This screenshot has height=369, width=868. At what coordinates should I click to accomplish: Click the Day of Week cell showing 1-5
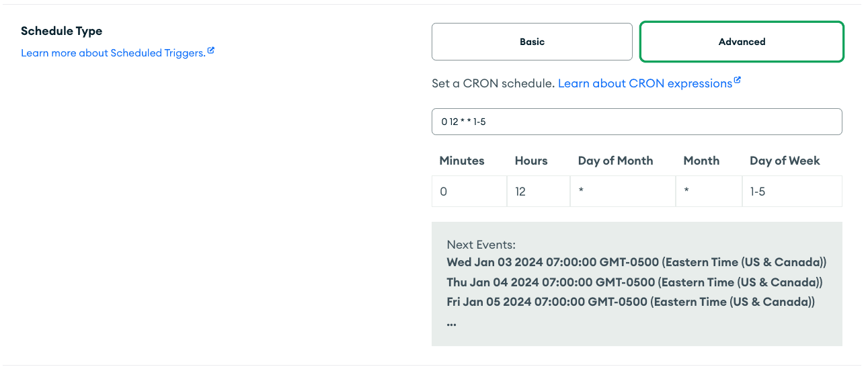(x=792, y=192)
